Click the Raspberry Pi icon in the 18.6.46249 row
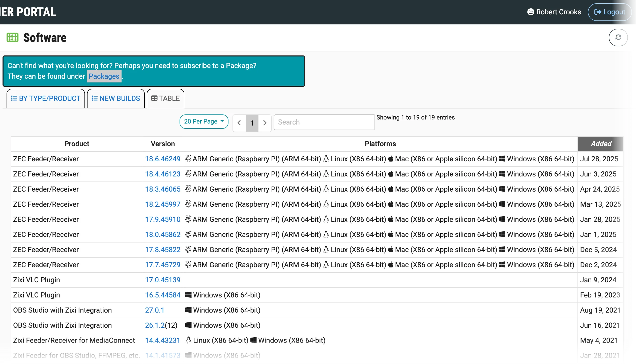Image resolution: width=636 pixels, height=364 pixels. (188, 159)
